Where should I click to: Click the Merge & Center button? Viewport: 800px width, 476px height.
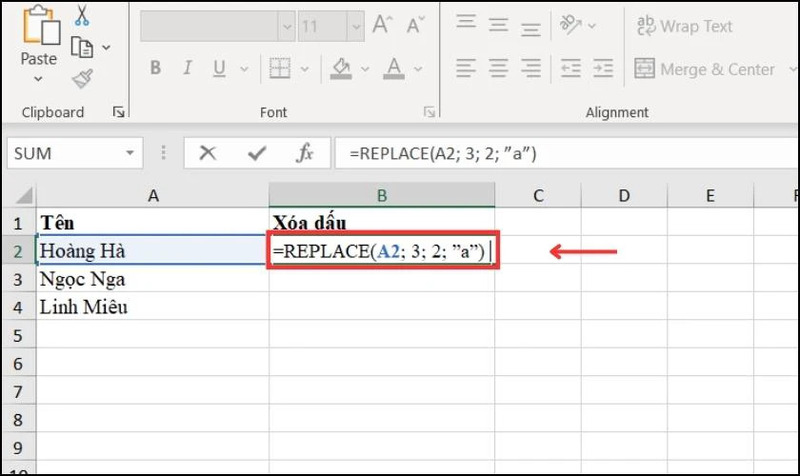[706, 69]
